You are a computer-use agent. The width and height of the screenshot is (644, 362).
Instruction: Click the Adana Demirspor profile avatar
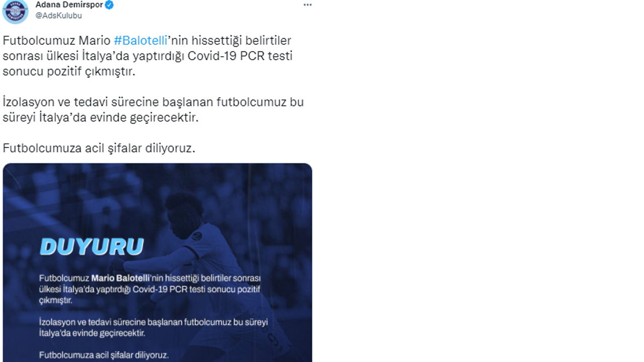click(x=15, y=11)
